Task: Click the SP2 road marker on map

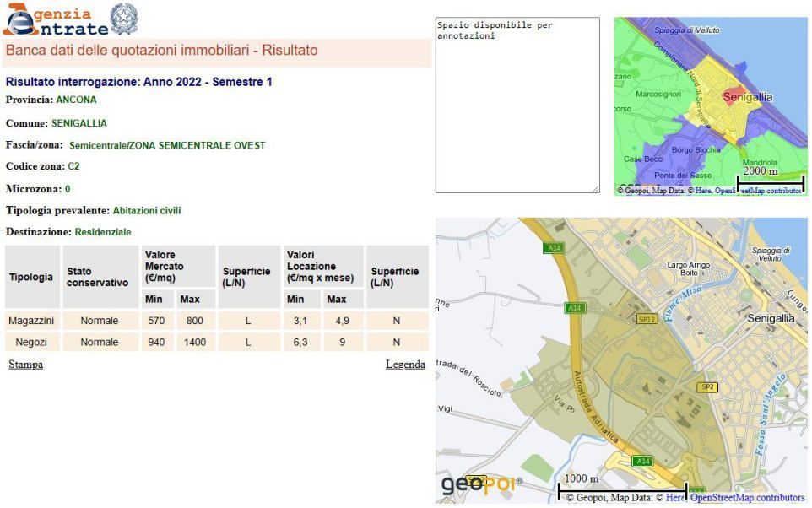Action: tap(707, 386)
